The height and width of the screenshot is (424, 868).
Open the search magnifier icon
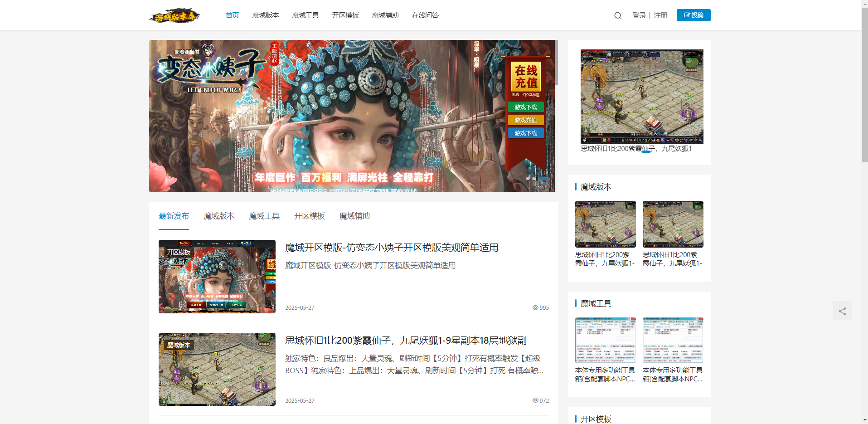pyautogui.click(x=618, y=15)
